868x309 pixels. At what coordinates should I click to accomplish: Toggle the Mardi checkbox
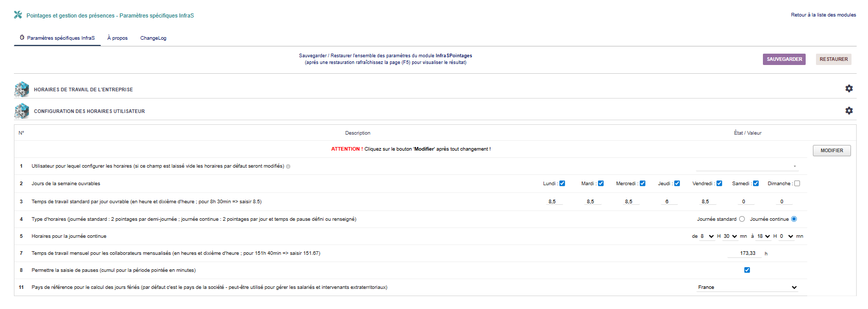[601, 183]
